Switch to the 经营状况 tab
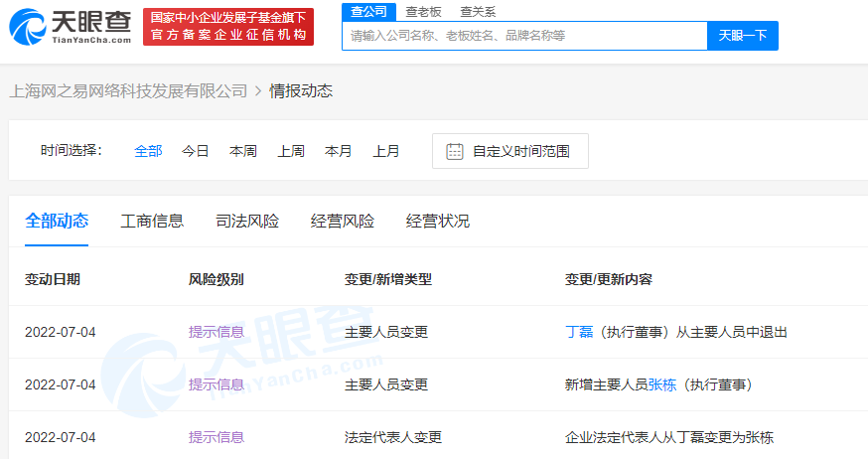Screen dimensions: 868x459 click(x=437, y=221)
